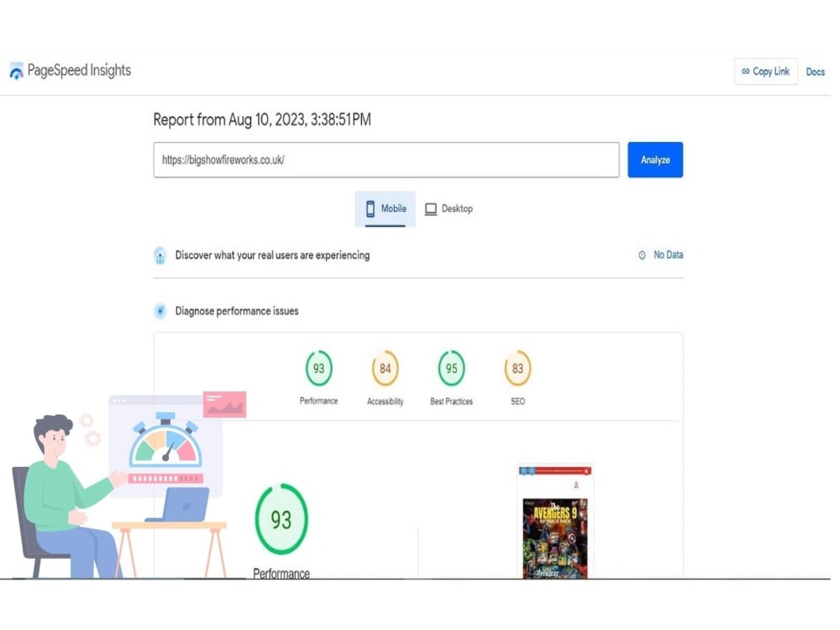Click the No Data label

click(x=668, y=255)
